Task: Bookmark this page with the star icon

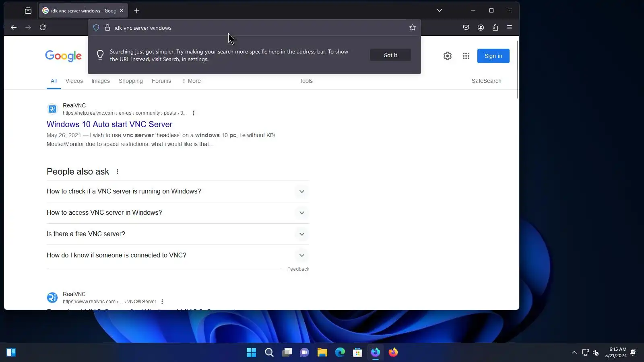Action: pyautogui.click(x=413, y=28)
